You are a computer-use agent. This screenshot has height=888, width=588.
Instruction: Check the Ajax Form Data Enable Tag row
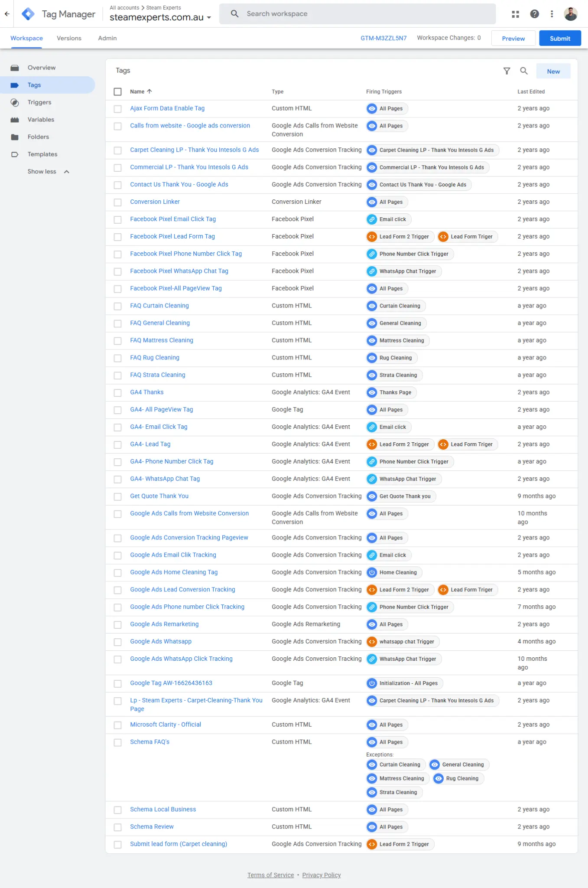click(117, 109)
